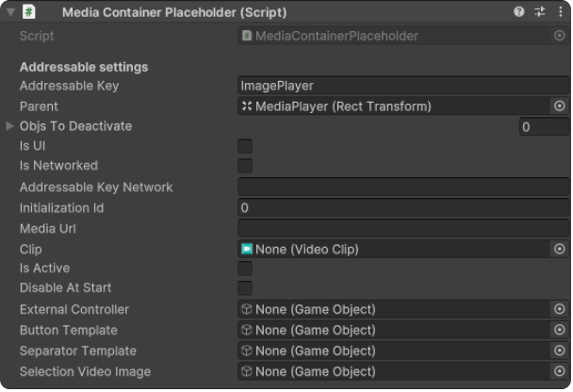This screenshot has width=573, height=392.
Task: Open the component presets icon
Action: [x=540, y=12]
